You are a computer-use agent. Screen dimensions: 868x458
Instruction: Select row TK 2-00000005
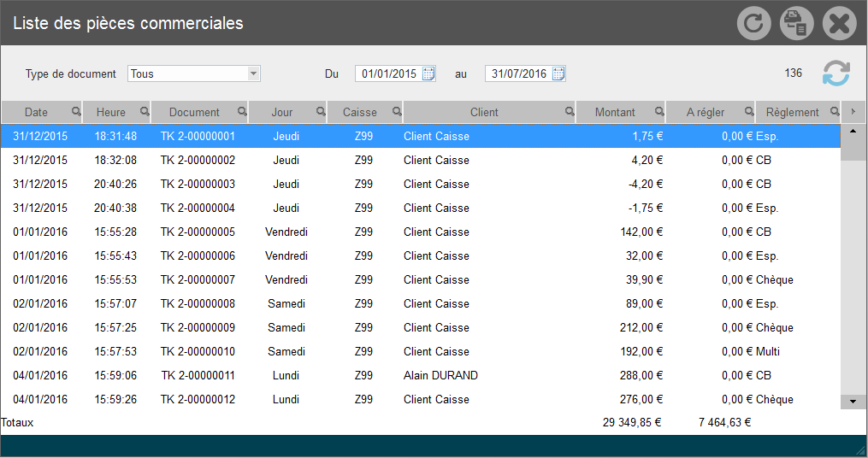coord(421,232)
